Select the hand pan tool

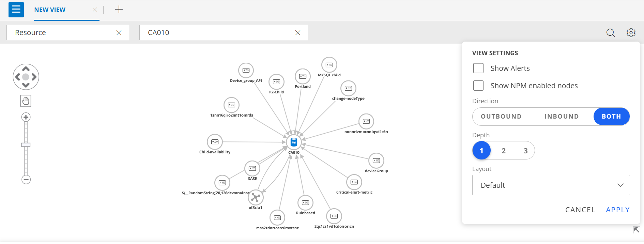(26, 101)
